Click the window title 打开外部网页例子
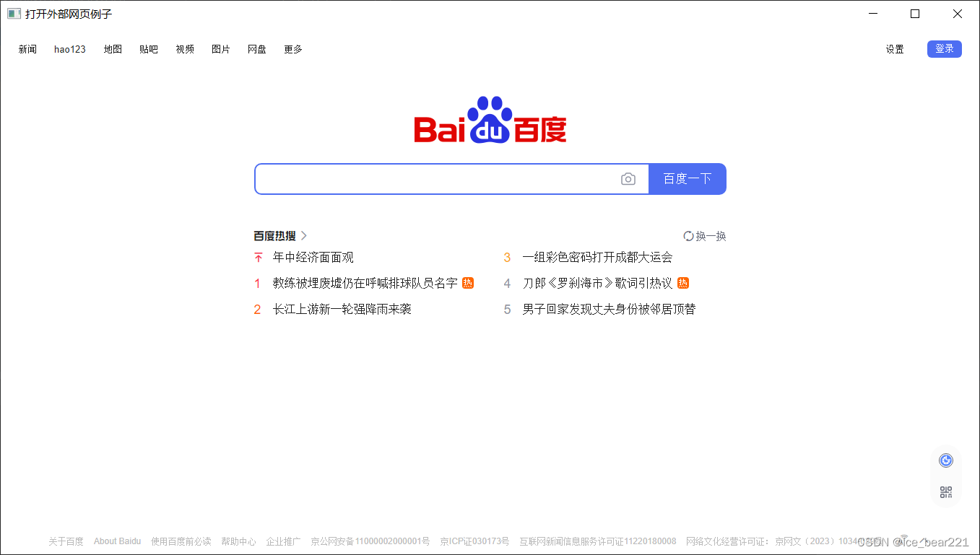Screen dimensions: 980x555 click(x=69, y=14)
